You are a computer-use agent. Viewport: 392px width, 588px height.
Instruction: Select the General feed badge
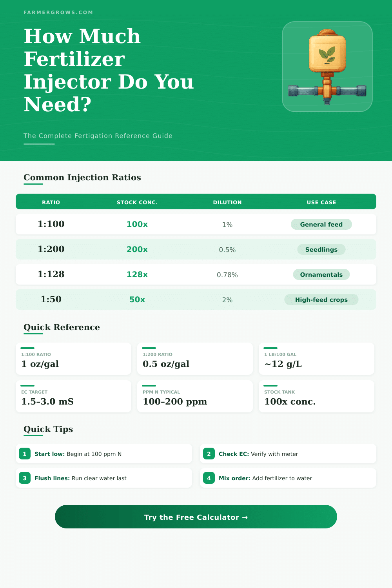coord(321,224)
